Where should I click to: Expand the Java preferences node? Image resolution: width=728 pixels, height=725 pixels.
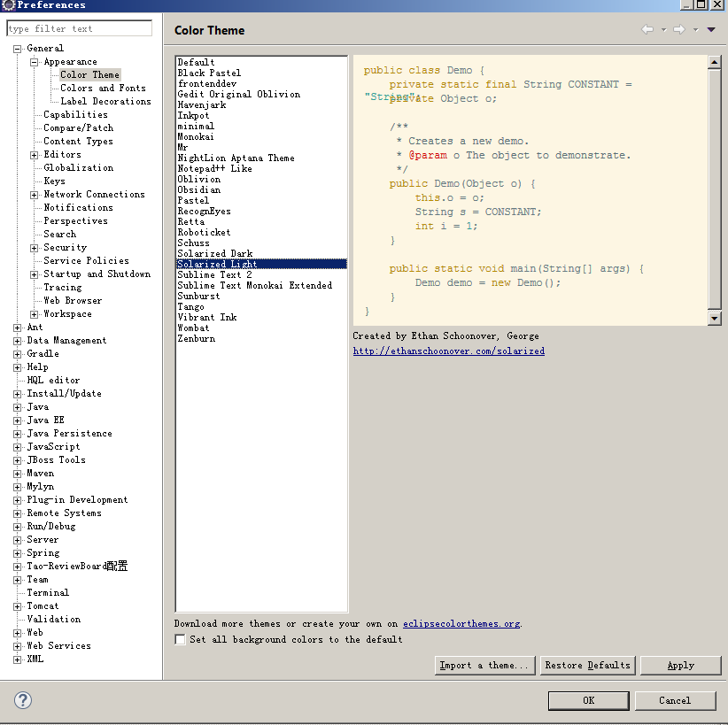coord(18,407)
